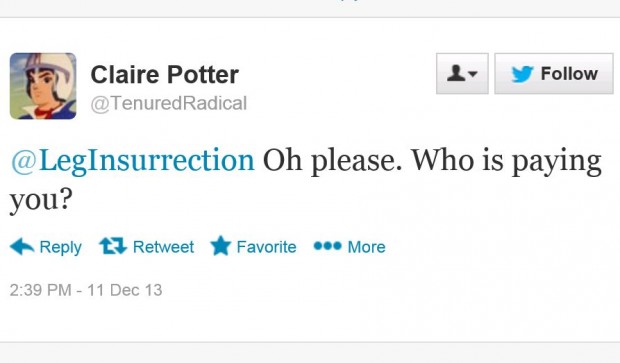Viewport: 620px width, 363px height.
Task: Click the Favorite star icon
Action: point(221,246)
